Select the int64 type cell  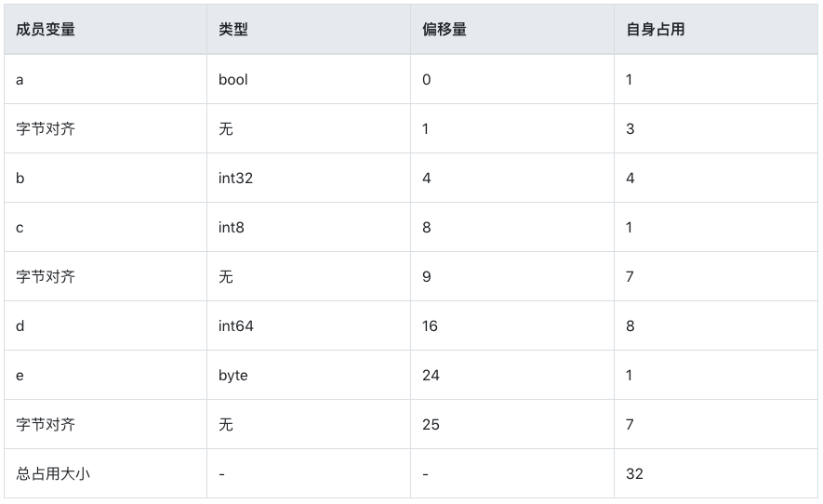tap(236, 326)
